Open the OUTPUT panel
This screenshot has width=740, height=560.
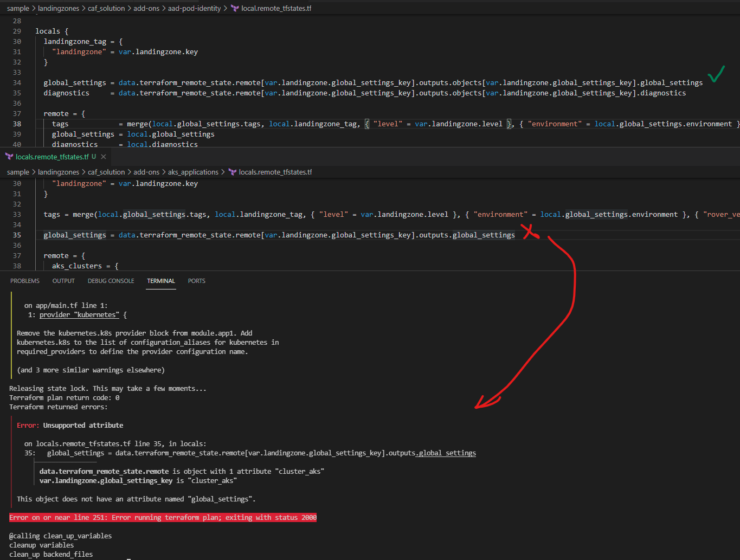coord(63,281)
